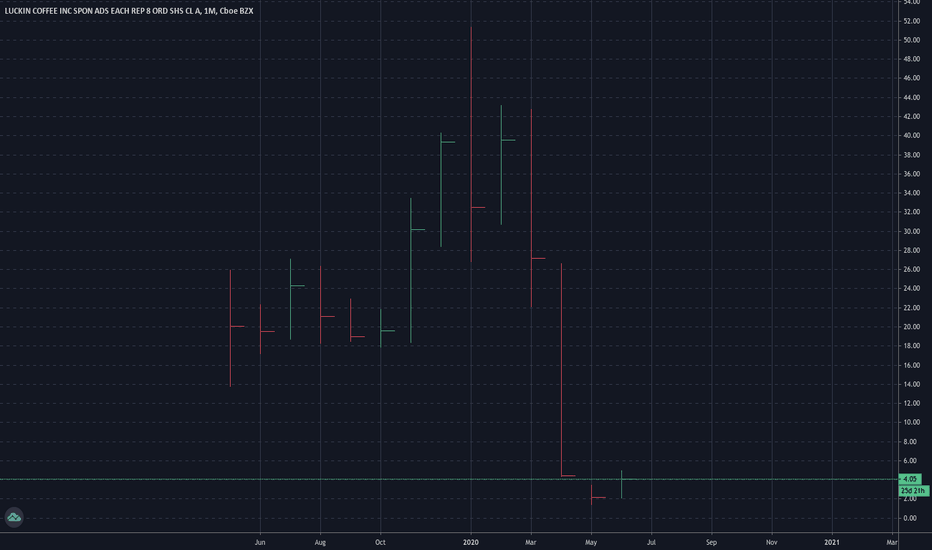The width and height of the screenshot is (932, 550).
Task: Click the 20.00 price axis label
Action: (x=911, y=326)
